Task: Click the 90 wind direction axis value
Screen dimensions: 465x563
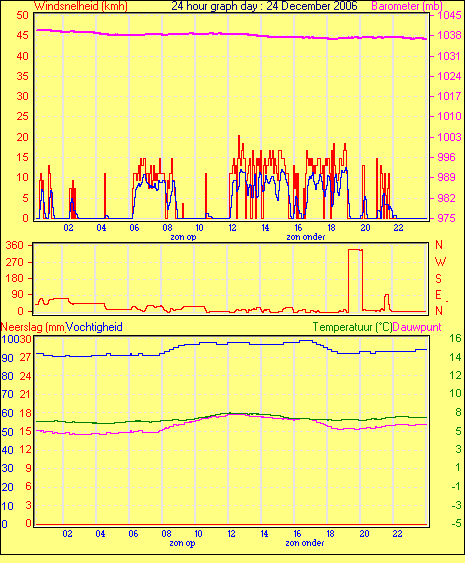Action: point(18,295)
